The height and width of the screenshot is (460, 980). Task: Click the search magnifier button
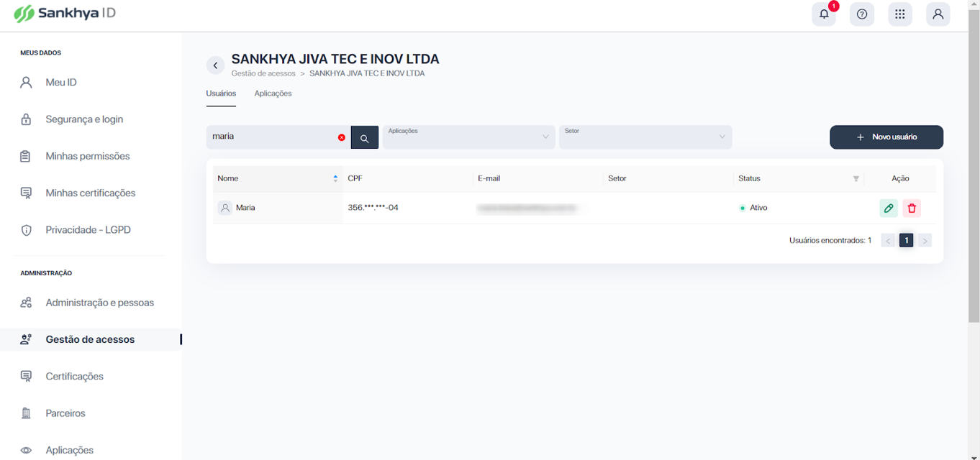click(365, 137)
